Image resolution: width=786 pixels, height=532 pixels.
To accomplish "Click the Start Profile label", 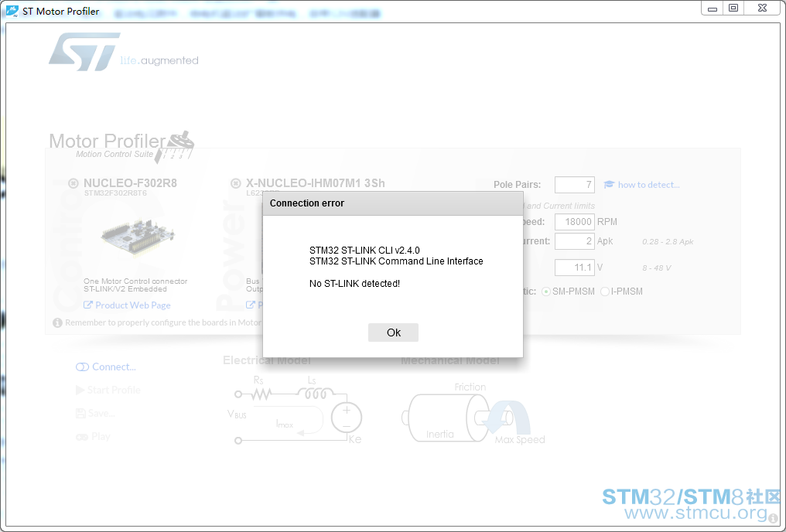I will point(114,390).
